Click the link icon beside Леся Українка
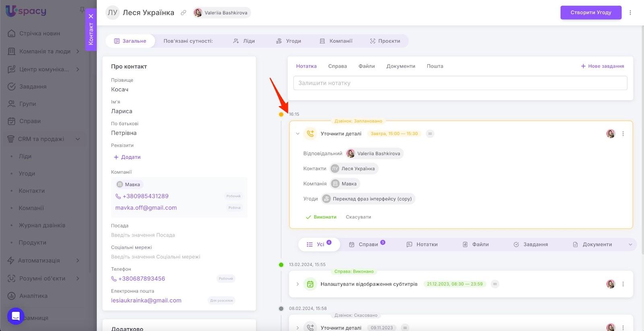 pyautogui.click(x=184, y=12)
